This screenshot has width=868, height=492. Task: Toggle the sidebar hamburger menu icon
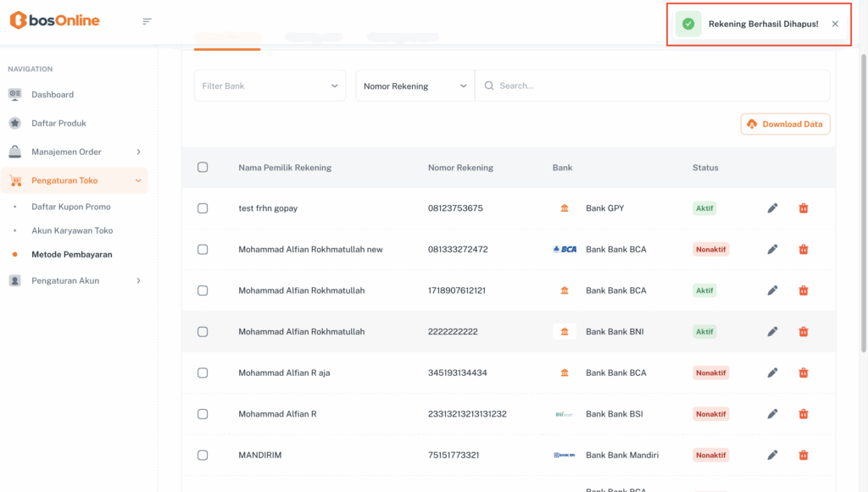point(147,22)
